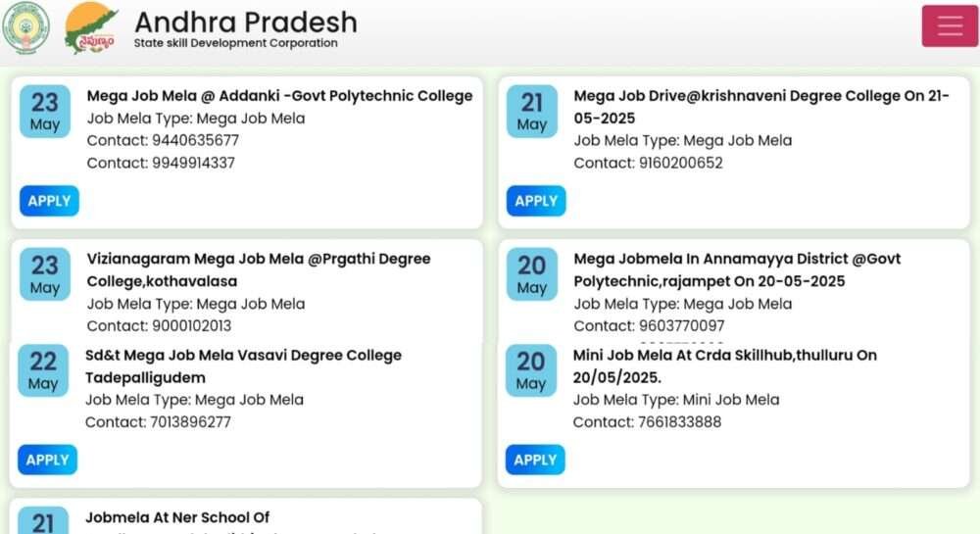Viewport: 980px width, 534px height.
Task: Click the 21 May badge for Krishnaveni
Action: [x=532, y=111]
